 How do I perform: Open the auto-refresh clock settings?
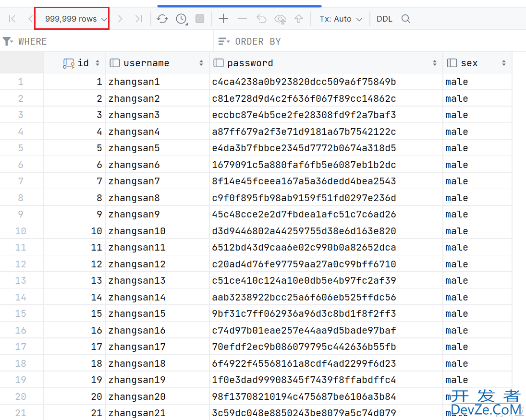182,19
